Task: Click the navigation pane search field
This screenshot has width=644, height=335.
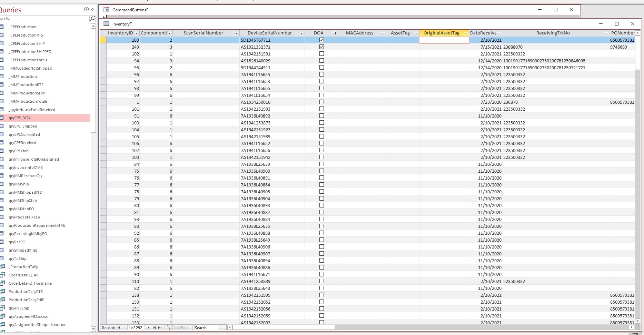Action: (x=44, y=19)
